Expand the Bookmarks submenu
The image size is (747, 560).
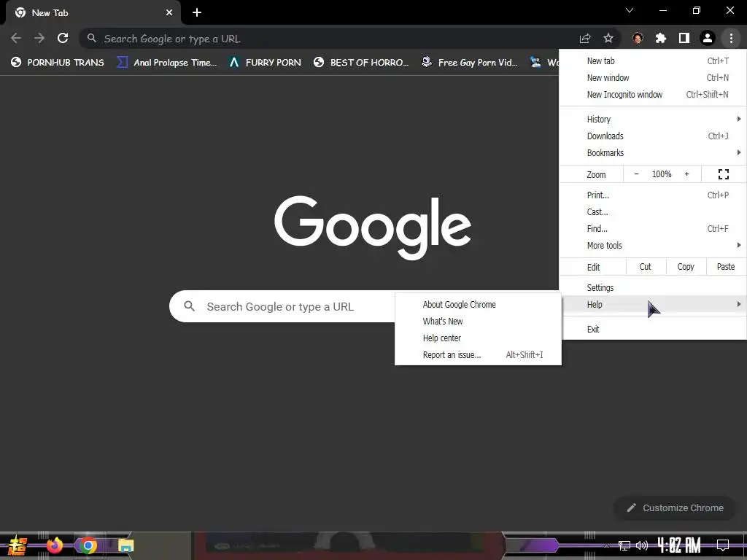[x=653, y=152]
